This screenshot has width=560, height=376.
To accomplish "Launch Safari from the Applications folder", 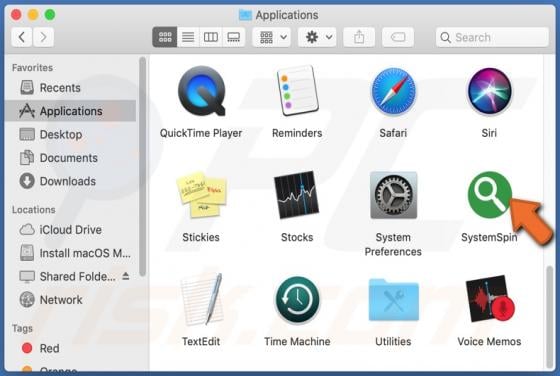I will tap(393, 91).
